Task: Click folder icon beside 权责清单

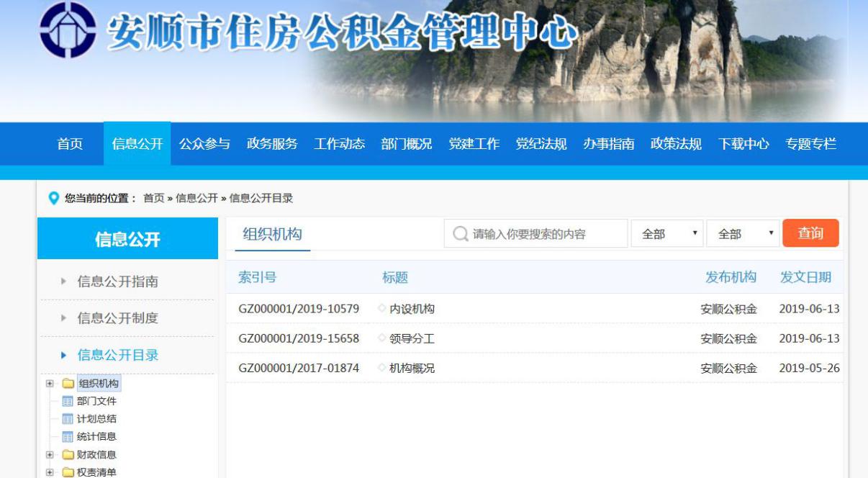Action: pyautogui.click(x=68, y=473)
